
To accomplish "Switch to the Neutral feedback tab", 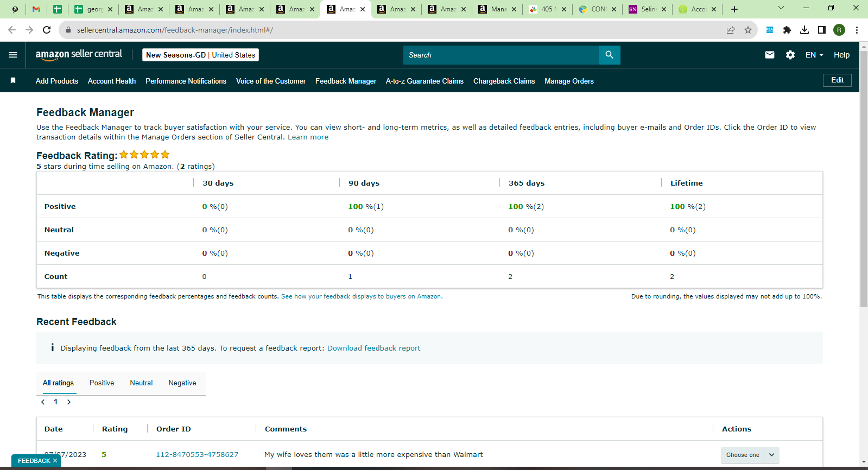I will 141,383.
